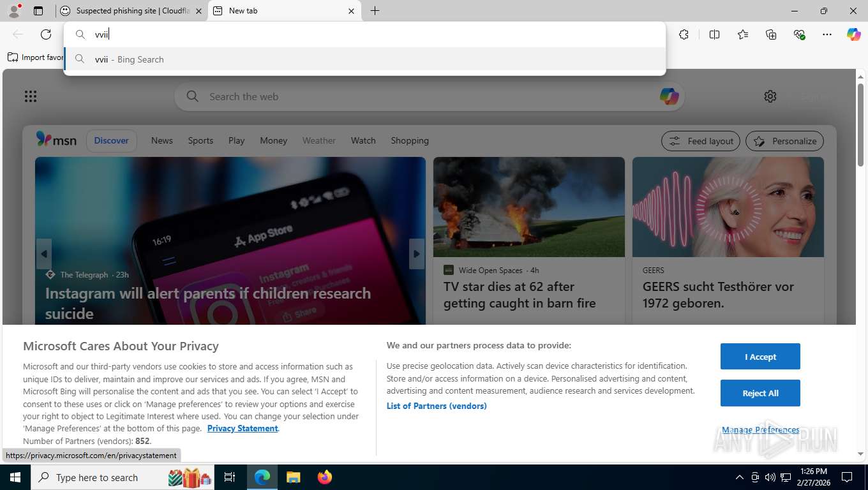Click the Import favorites bookmark item

(36, 57)
